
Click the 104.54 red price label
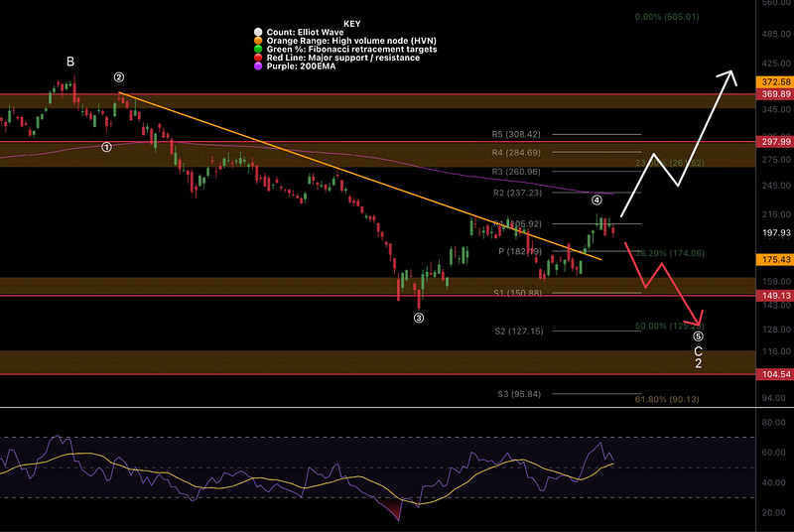click(x=775, y=374)
